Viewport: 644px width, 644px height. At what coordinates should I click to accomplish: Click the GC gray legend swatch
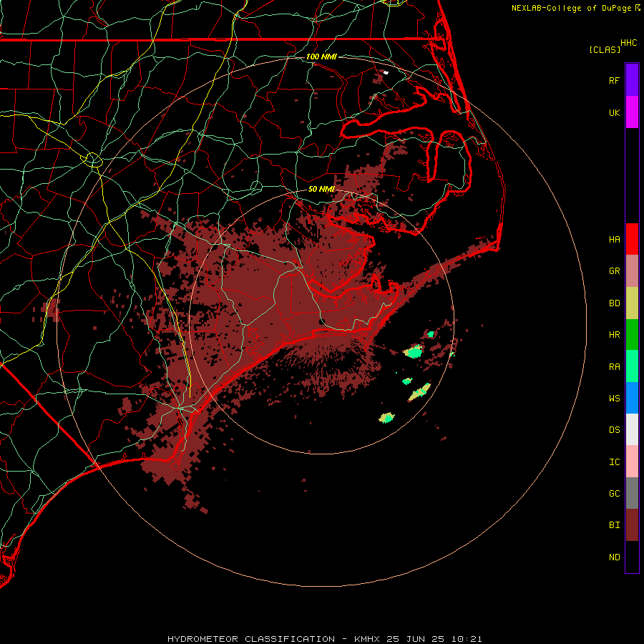(x=632, y=493)
